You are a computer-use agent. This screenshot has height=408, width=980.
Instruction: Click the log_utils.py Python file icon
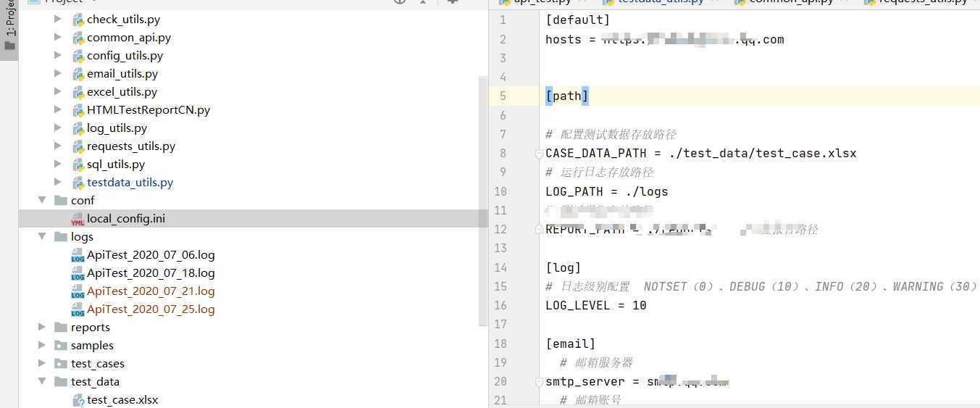78,128
